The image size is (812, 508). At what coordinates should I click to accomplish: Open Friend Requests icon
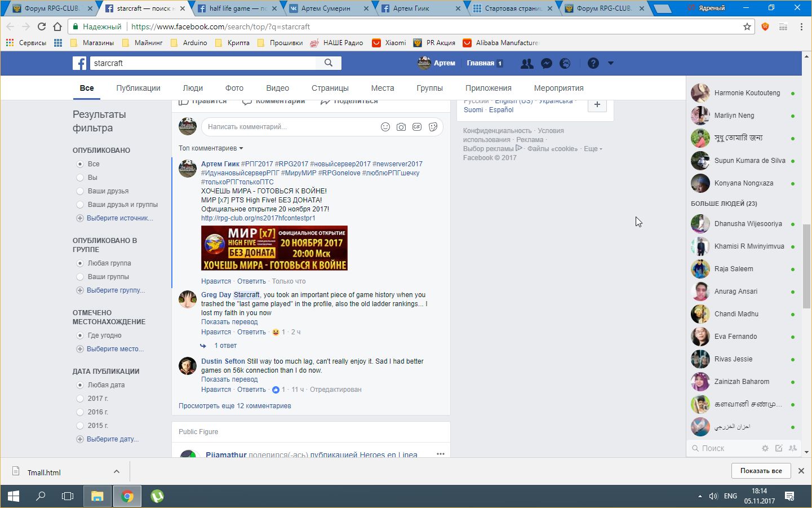coord(527,64)
